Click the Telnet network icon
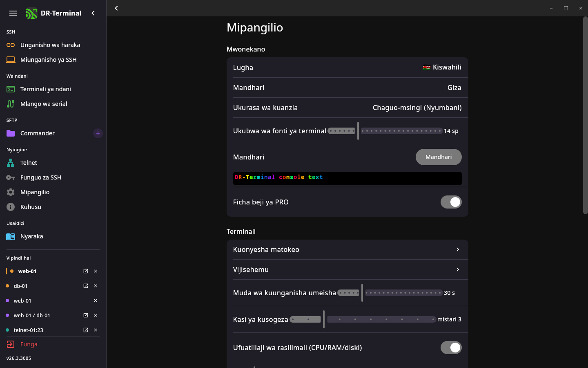 click(x=11, y=163)
